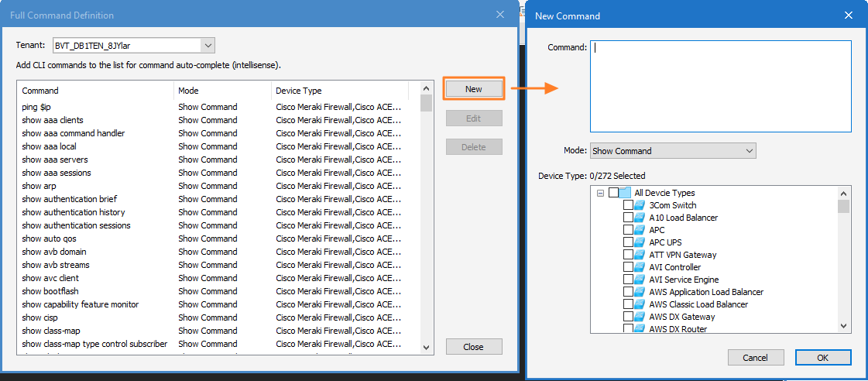Screen dimensions: 868x381
Task: Click the AVI Controller device icon
Action: click(640, 267)
